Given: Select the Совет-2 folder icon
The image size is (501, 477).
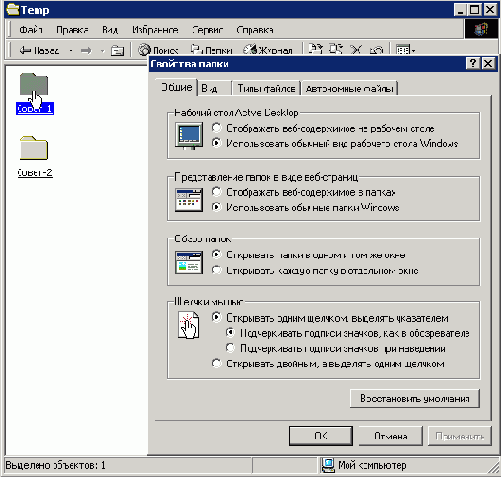Looking at the screenshot, I should pyautogui.click(x=34, y=148).
